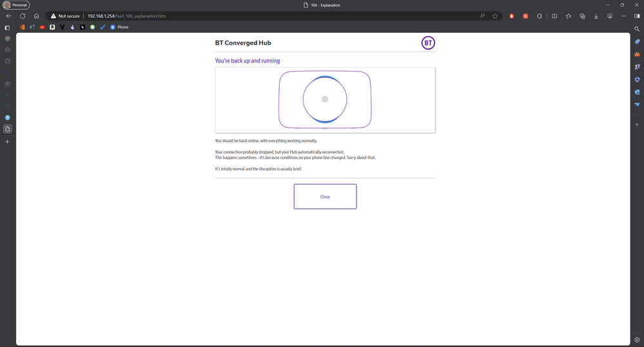Reload the page with the refresh icon

[23, 16]
